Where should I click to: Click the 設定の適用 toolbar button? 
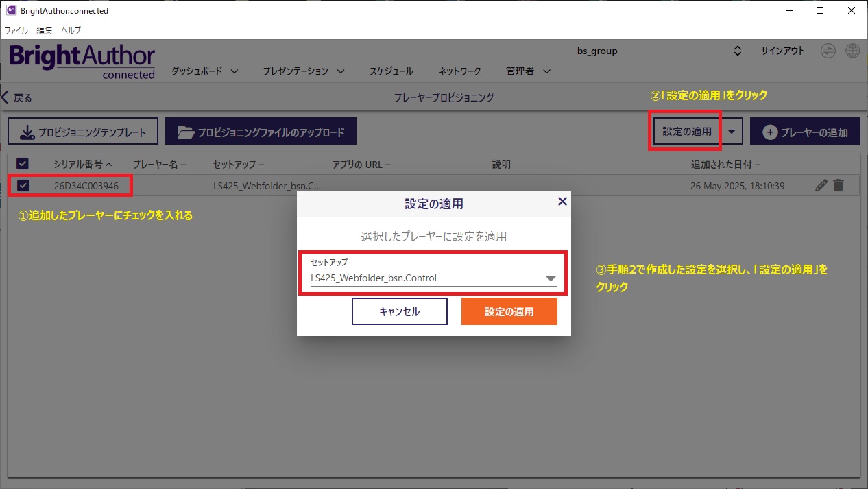click(687, 132)
